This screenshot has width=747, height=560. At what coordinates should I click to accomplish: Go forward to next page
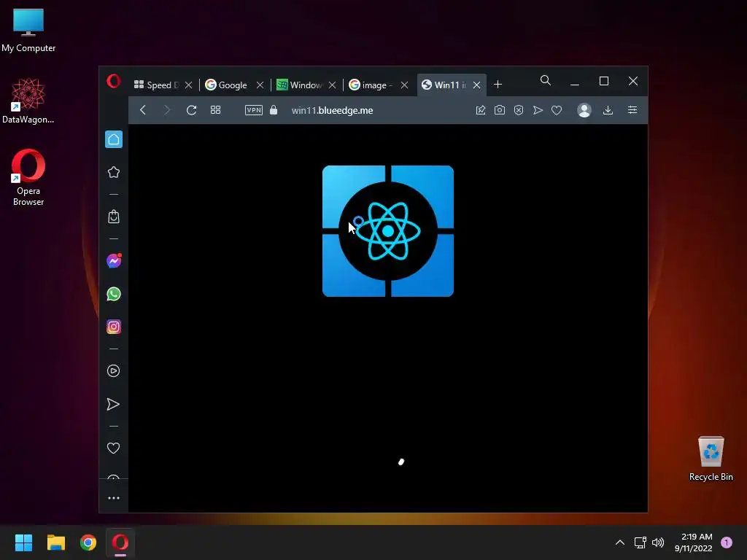167,110
